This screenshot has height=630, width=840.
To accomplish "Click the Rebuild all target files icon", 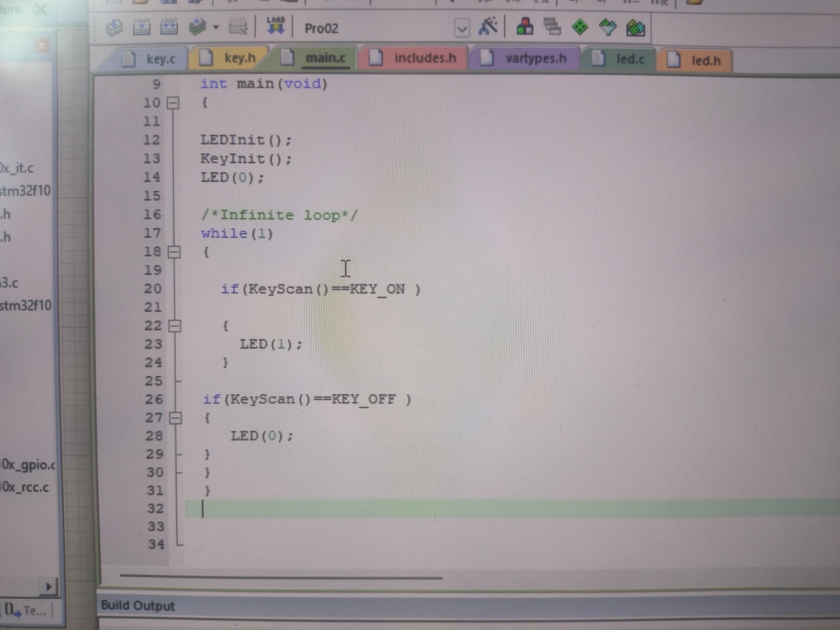I will click(x=169, y=27).
